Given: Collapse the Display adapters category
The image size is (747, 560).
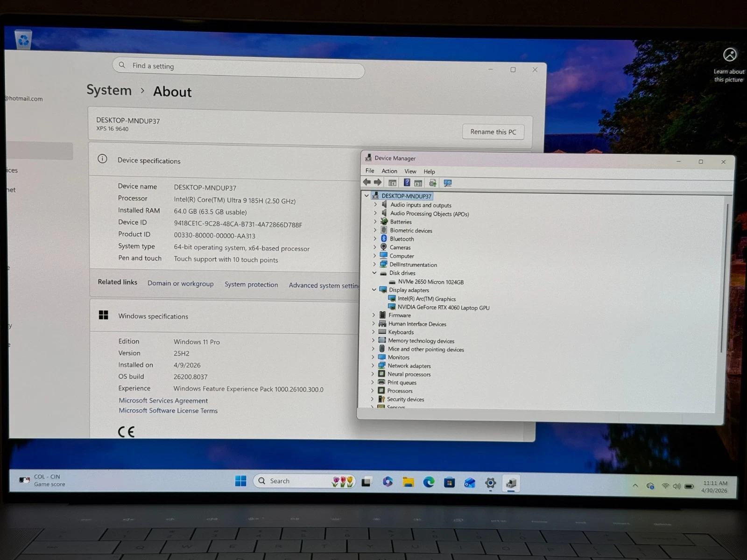Looking at the screenshot, I should [374, 289].
